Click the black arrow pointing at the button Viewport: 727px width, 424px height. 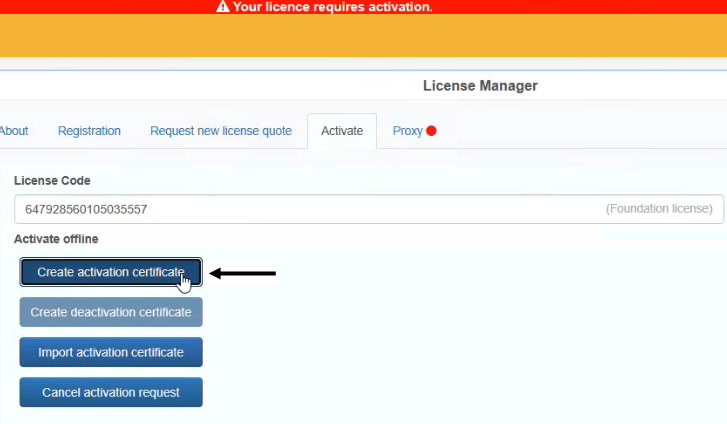click(242, 272)
